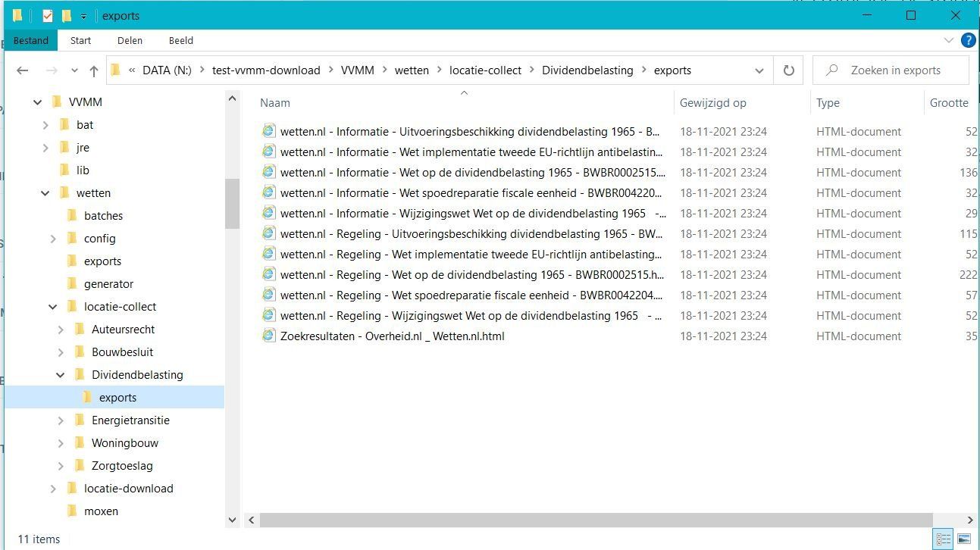Go up one folder level arrow
Viewport: 980px width, 550px height.
pyautogui.click(x=94, y=70)
